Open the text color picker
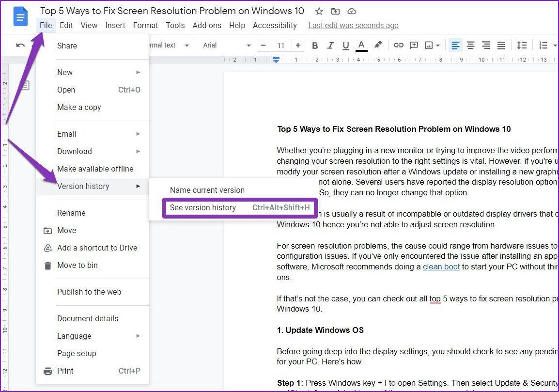This screenshot has width=559, height=392. coord(361,45)
